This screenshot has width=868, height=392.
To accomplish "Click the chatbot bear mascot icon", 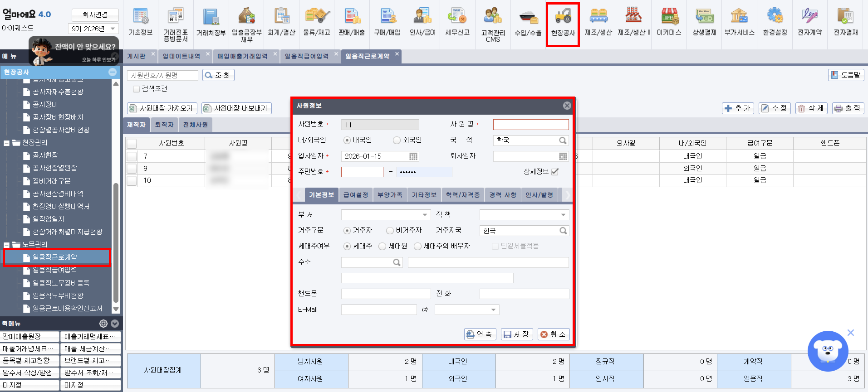I will 828,351.
